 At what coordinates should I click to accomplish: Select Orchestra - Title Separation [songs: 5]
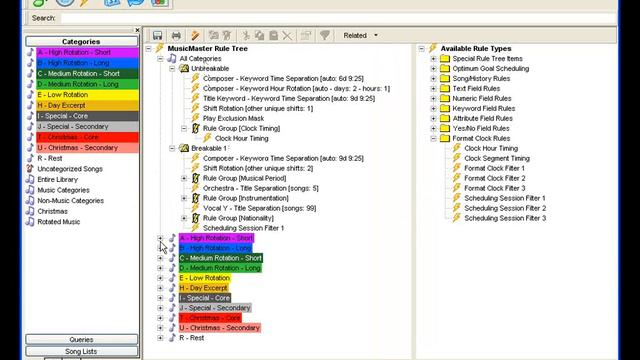tap(261, 188)
